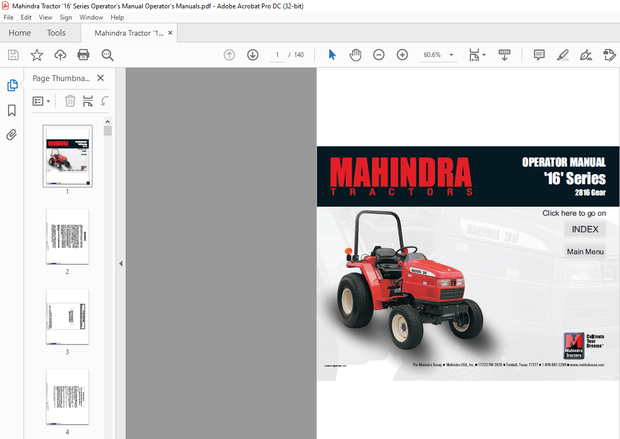
Task: Choose the Selection arrow tool
Action: point(332,55)
